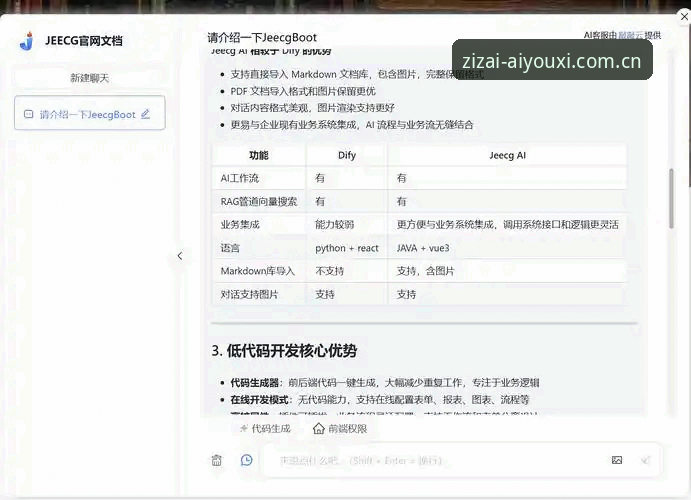691x500 pixels.
Task: Click the 更易与企业现有业务系统集成 bullet line
Action: point(352,125)
